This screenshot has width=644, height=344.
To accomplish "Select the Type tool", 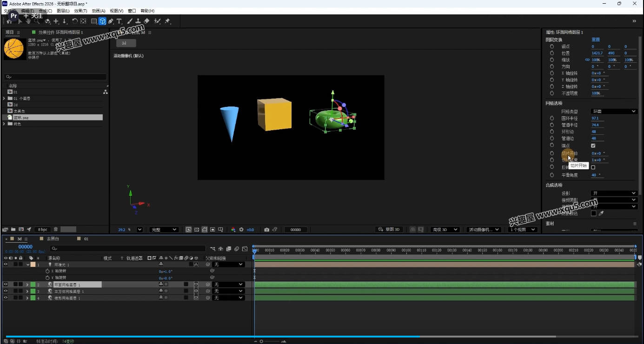I will tap(119, 21).
